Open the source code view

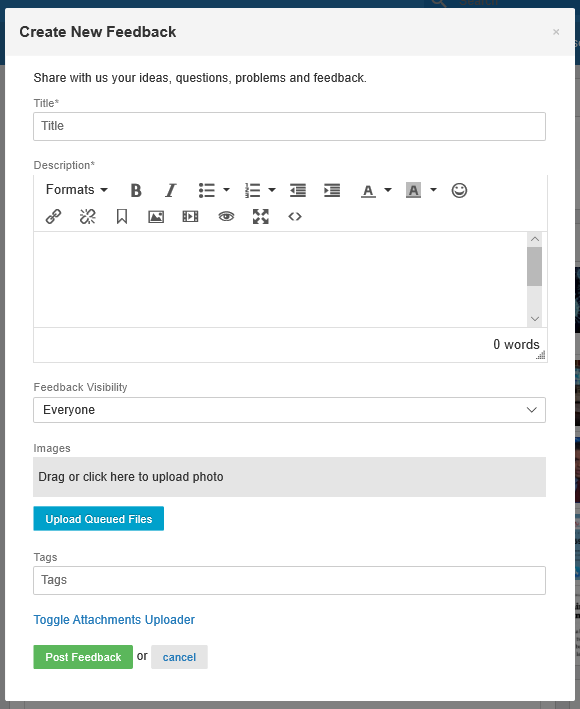tap(295, 217)
